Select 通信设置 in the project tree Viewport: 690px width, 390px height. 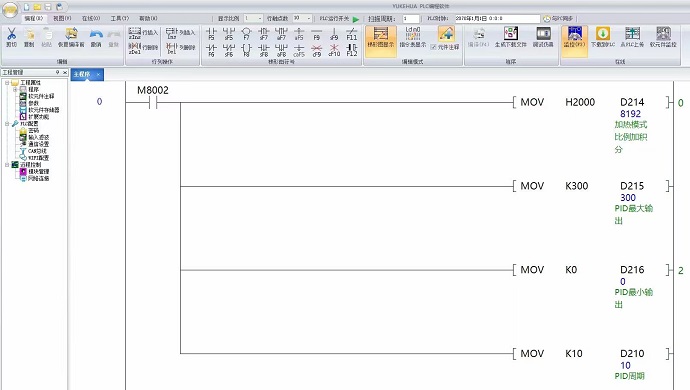[39, 144]
